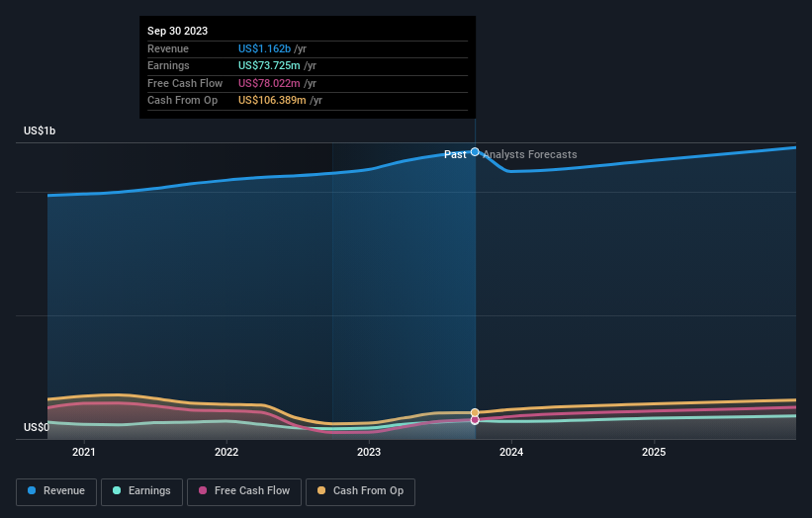Click the Past label on chart

[455, 155]
